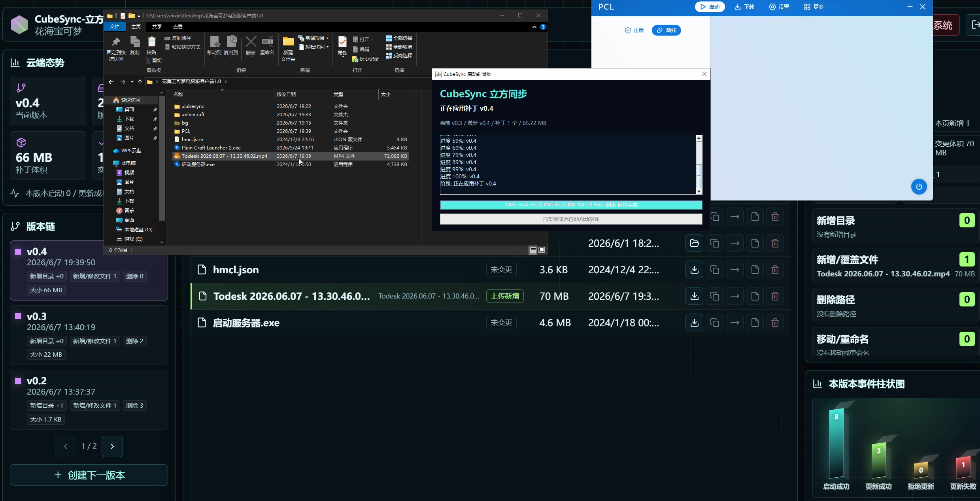Click 全部选择 in Explorer ribbon
The width and height of the screenshot is (980, 501).
399,38
